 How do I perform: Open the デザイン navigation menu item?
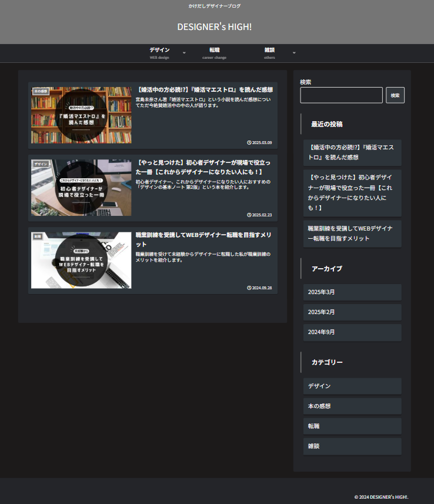pos(159,53)
